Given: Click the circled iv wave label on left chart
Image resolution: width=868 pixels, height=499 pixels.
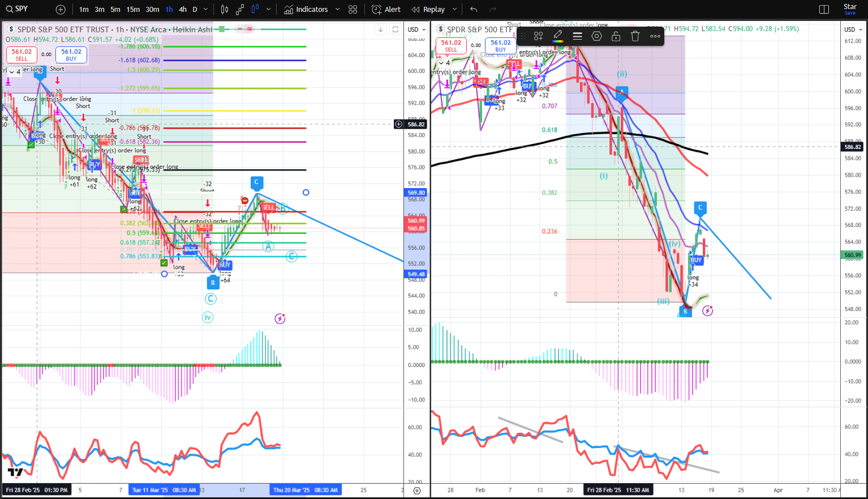Looking at the screenshot, I should pyautogui.click(x=208, y=317).
